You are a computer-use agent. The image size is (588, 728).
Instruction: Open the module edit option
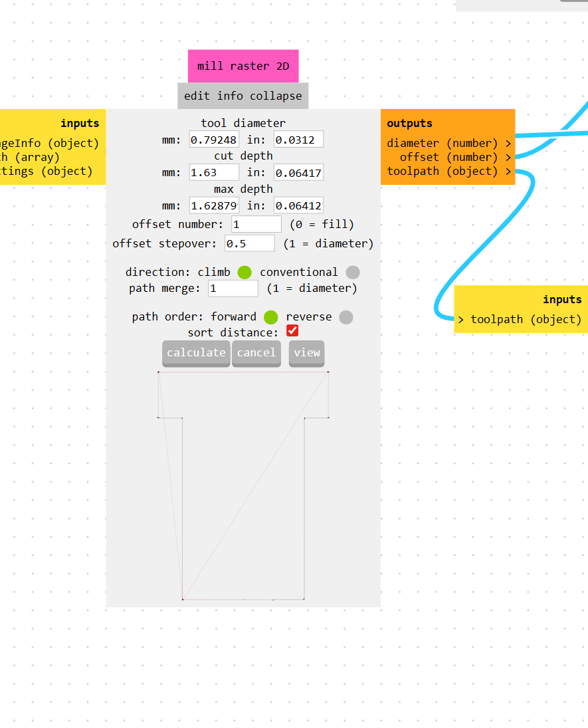click(x=197, y=96)
